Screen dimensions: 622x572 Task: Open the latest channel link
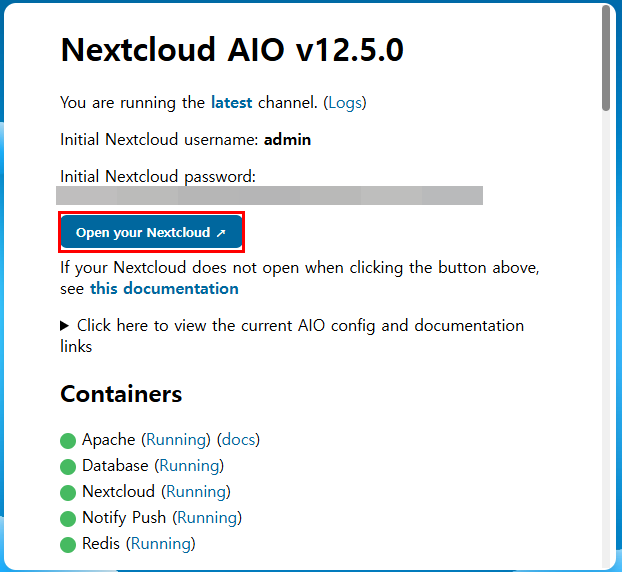[231, 102]
